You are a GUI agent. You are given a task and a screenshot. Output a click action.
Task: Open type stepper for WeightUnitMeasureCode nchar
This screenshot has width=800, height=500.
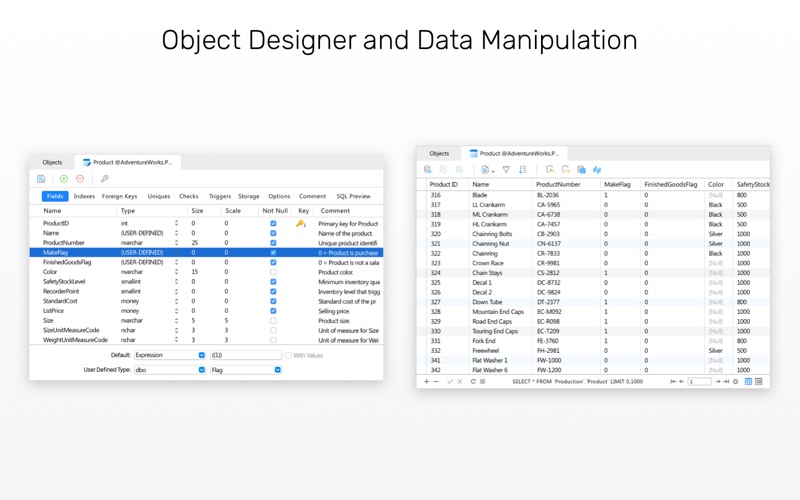click(177, 340)
